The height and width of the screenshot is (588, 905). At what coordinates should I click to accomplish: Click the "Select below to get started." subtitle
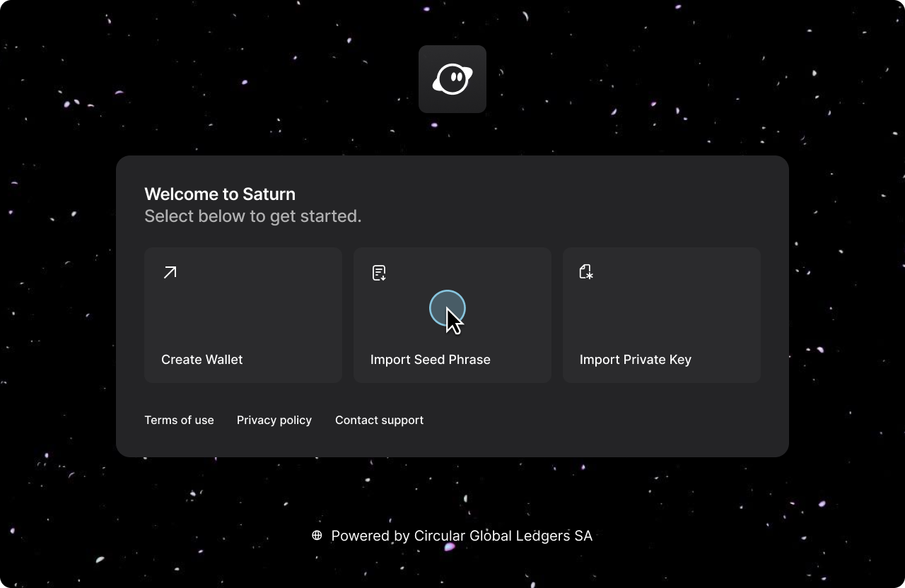(252, 216)
